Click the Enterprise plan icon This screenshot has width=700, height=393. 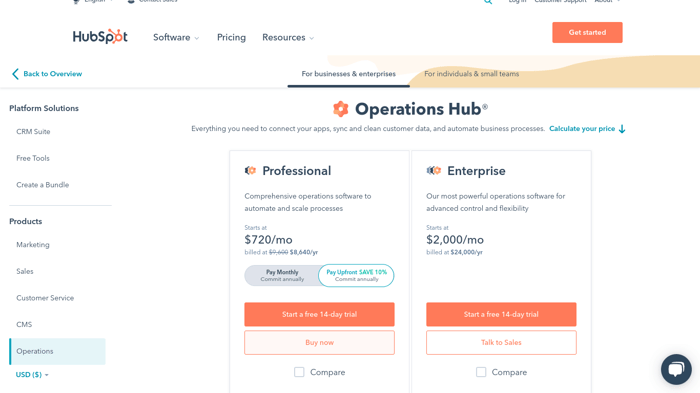433,171
